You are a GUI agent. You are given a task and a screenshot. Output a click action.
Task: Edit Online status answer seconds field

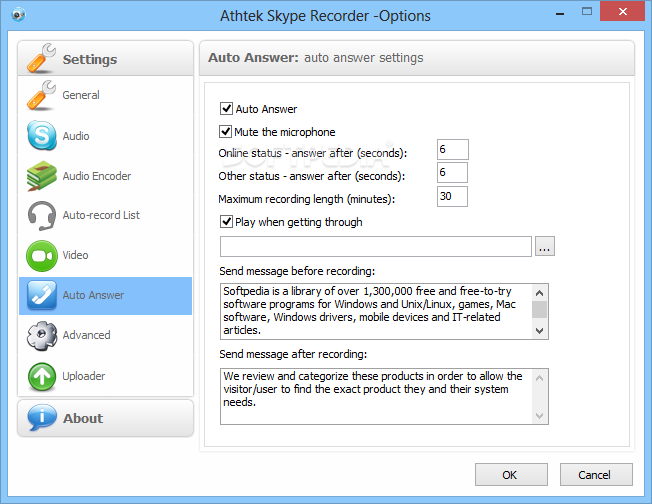tap(453, 150)
